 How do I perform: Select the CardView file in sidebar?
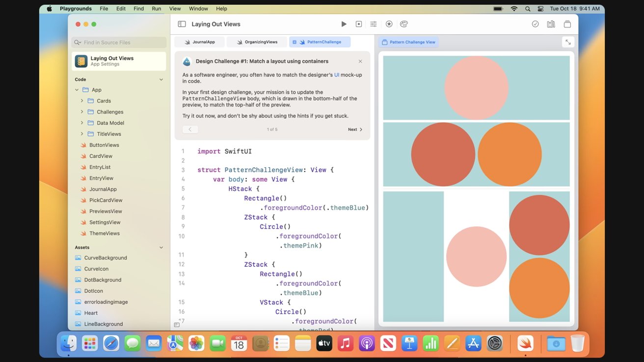[101, 155]
